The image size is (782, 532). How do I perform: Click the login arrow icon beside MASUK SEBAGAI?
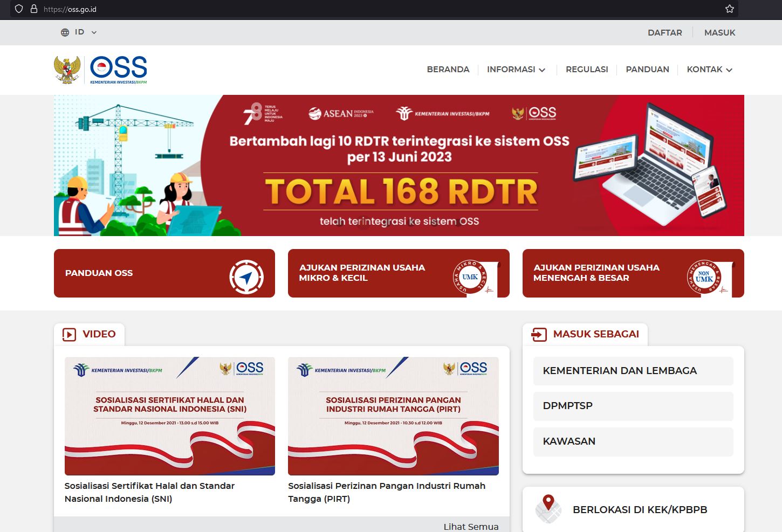coord(539,335)
